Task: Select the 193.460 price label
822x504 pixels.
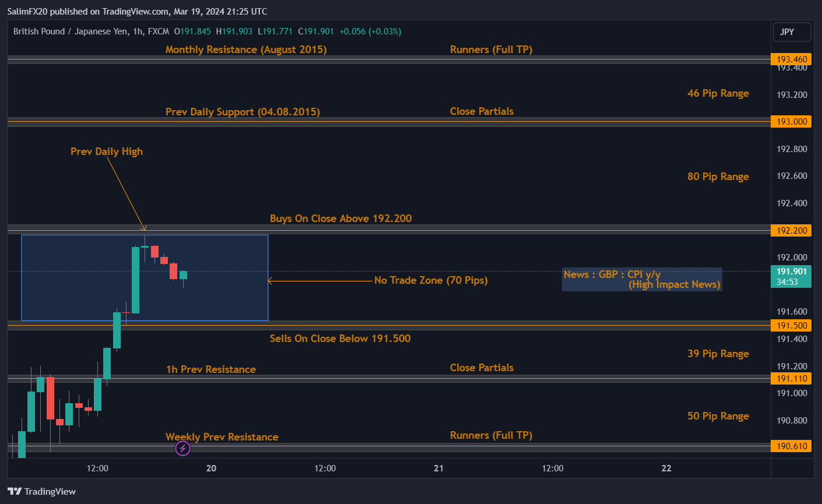Action: pyautogui.click(x=792, y=59)
